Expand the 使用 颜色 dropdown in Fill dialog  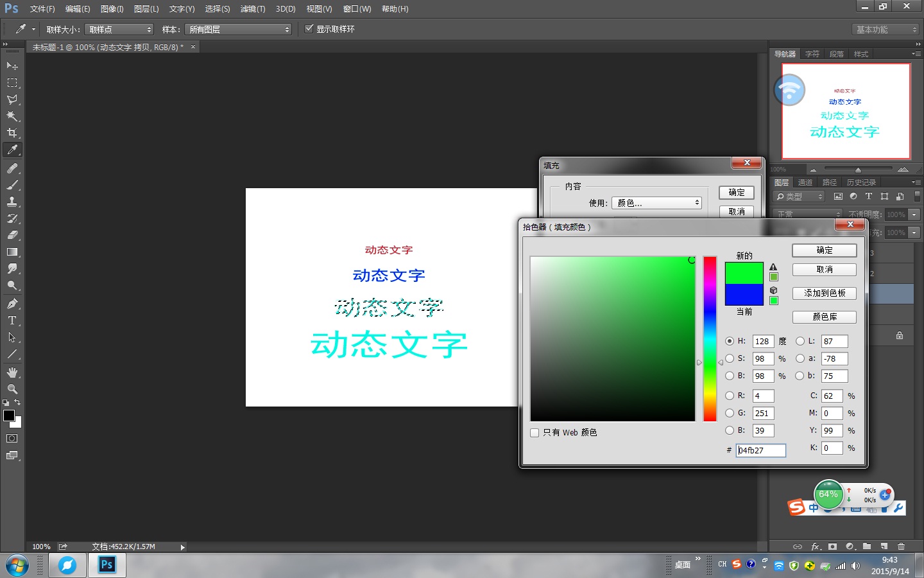[x=656, y=203]
